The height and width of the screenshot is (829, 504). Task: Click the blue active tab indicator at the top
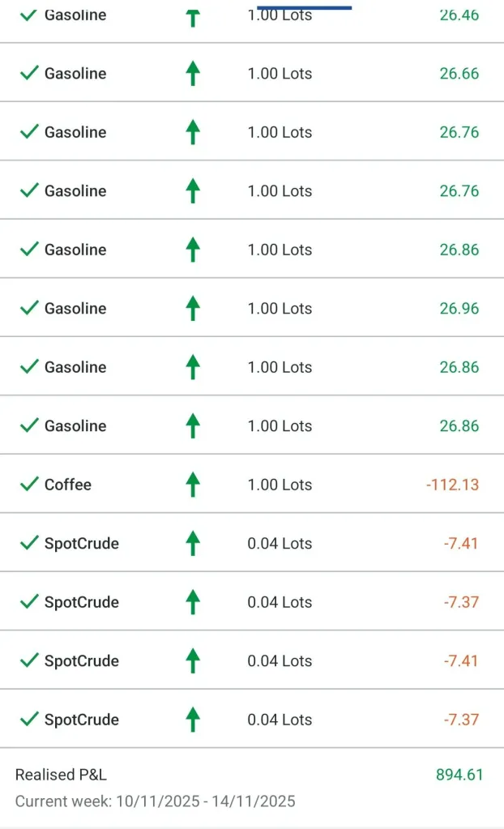coord(304,7)
